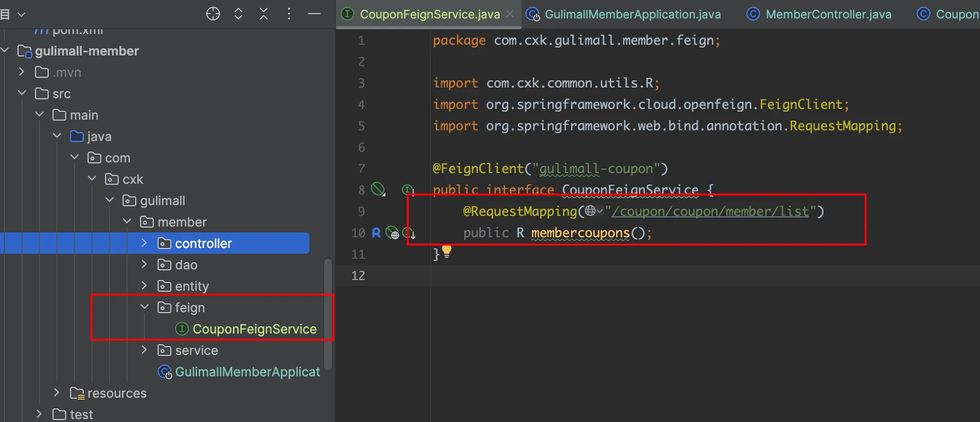The image size is (980, 422).
Task: Click the RequestMapping import on line 5
Action: tap(843, 126)
